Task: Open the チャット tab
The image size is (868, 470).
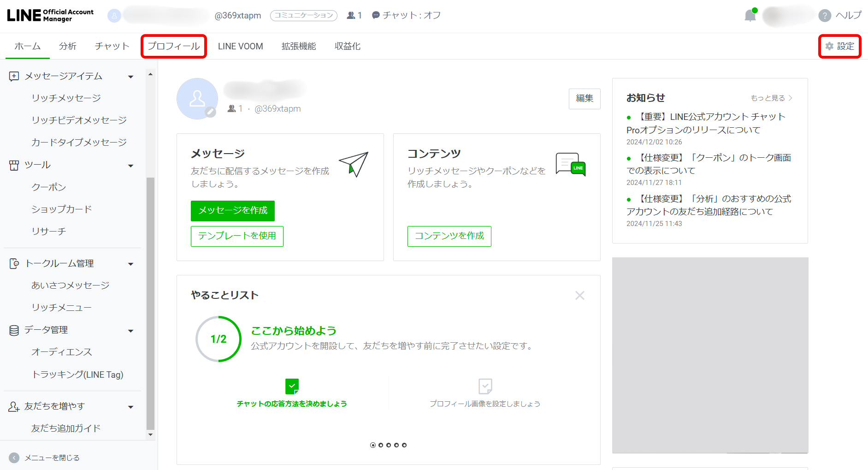Action: pyautogui.click(x=112, y=46)
